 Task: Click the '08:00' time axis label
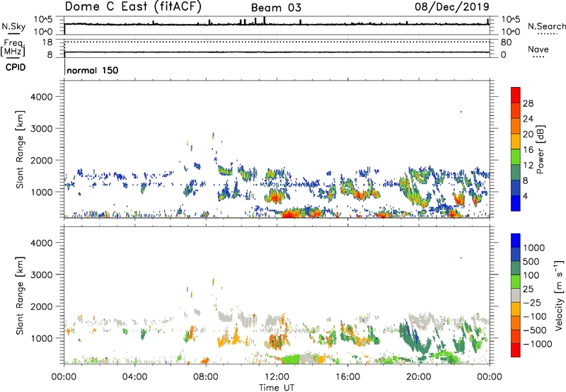pos(206,377)
